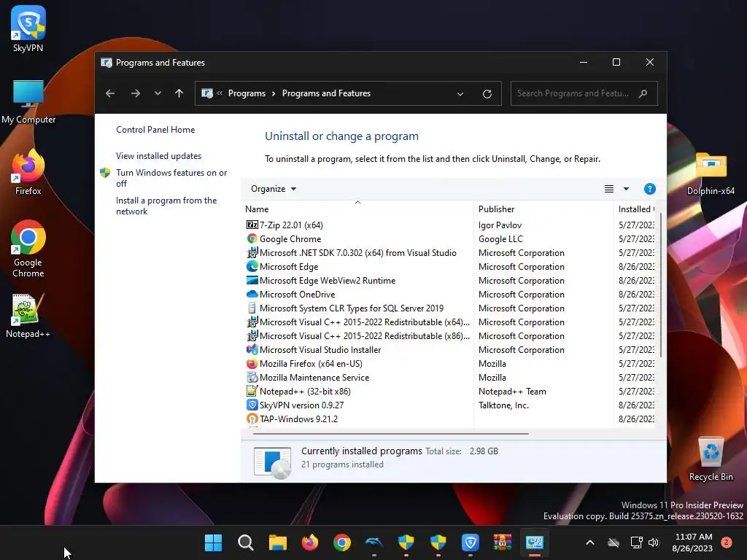Open My Computer desktop icon
Image resolution: width=747 pixels, height=560 pixels.
(x=28, y=101)
